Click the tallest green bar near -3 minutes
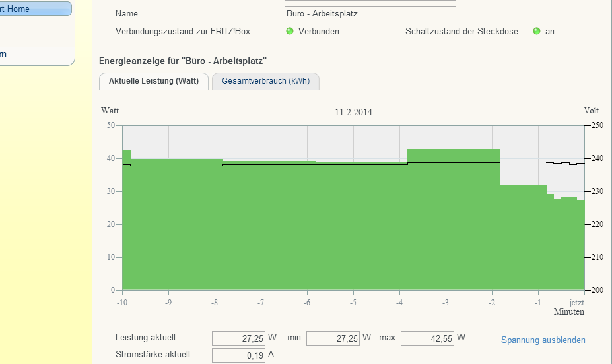 pyautogui.click(x=454, y=218)
